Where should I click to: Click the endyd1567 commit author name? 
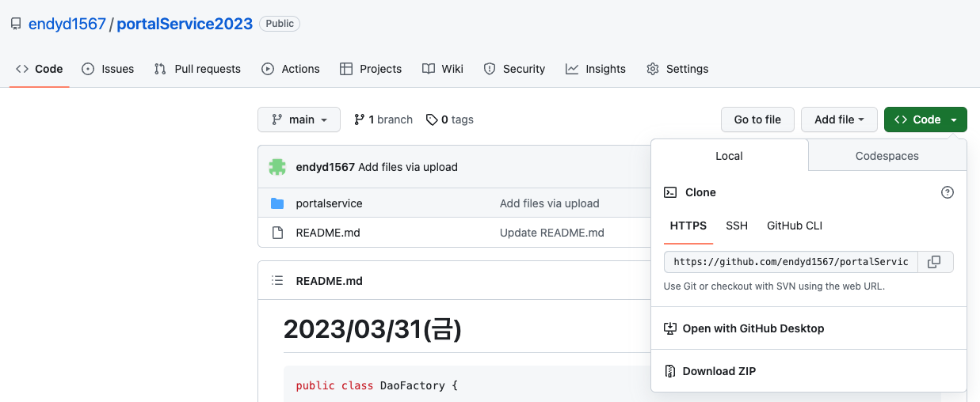(325, 167)
